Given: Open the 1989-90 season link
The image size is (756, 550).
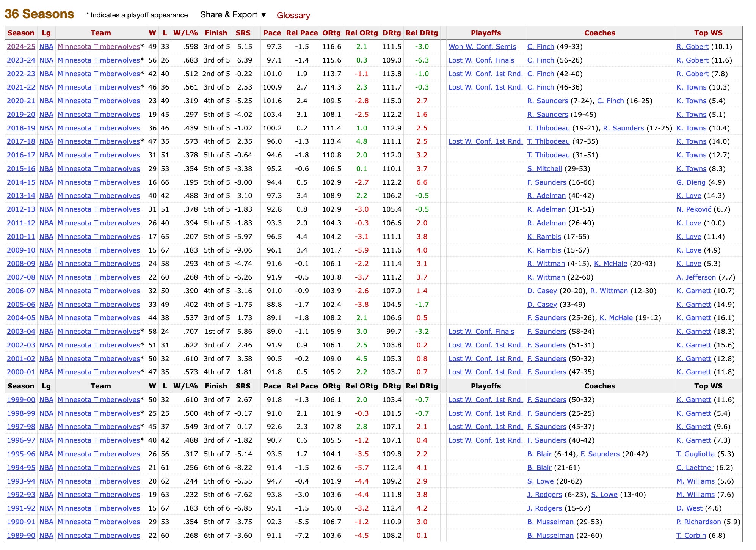Looking at the screenshot, I should (x=21, y=536).
